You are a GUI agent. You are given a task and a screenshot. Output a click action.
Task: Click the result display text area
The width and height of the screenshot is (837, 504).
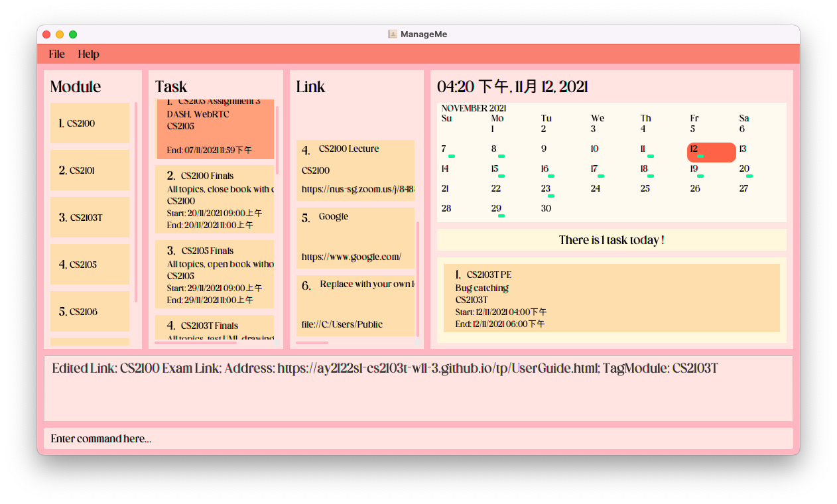click(418, 389)
